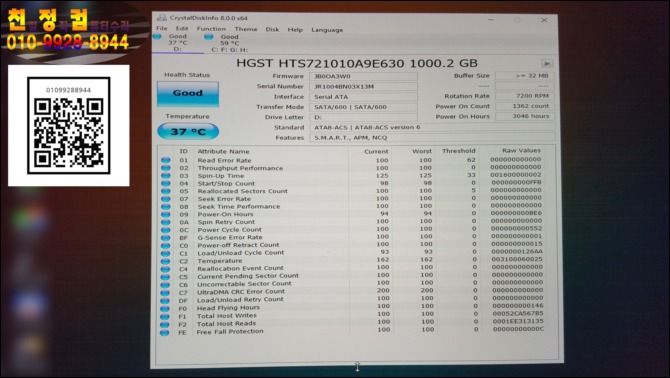This screenshot has height=378, width=670.
Task: Click the Standard ATA8-ACS field
Action: [432, 127]
